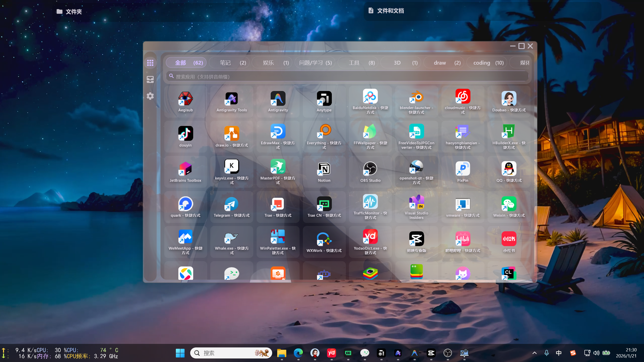Launch the Everything shortcut
This screenshot has height=362, width=644.
tap(324, 136)
